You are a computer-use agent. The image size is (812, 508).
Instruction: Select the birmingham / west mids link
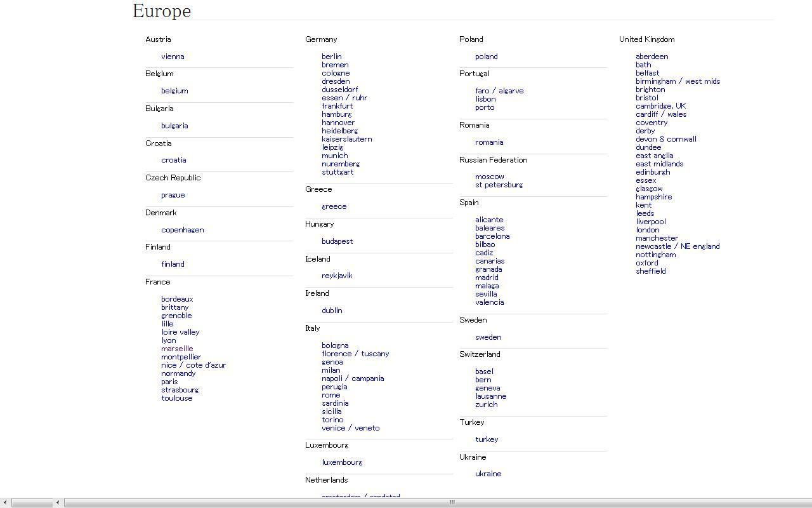click(x=678, y=81)
